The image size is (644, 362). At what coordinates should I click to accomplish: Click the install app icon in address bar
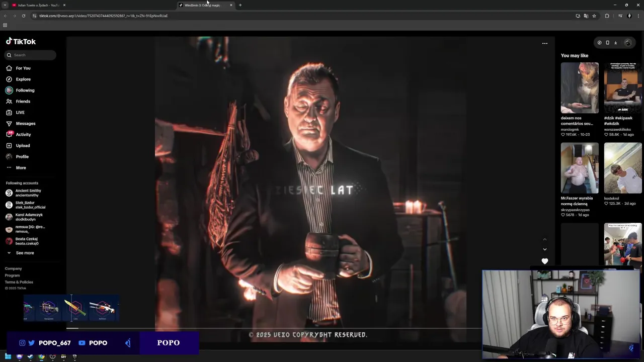[578, 16]
